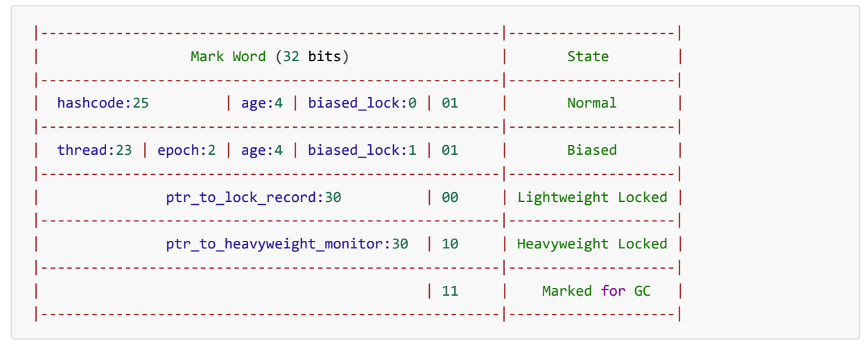
Task: Click age:4 in the Normal row
Action: (262, 103)
